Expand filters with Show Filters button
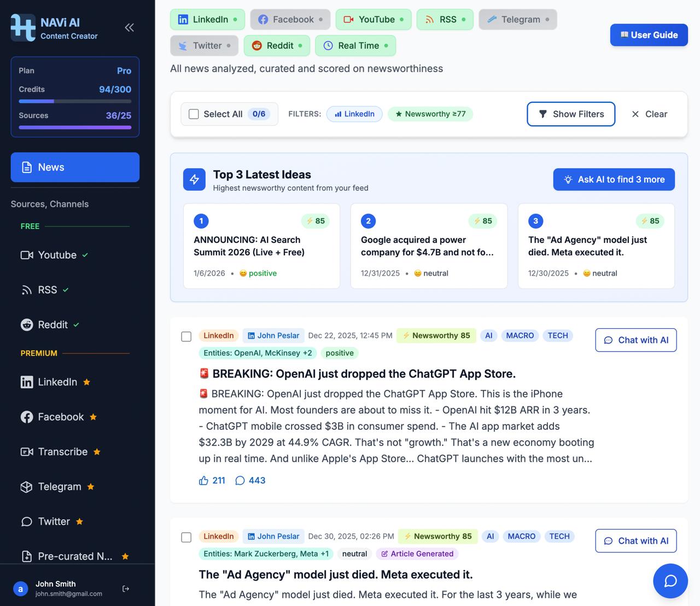Image resolution: width=700 pixels, height=606 pixels. [571, 114]
